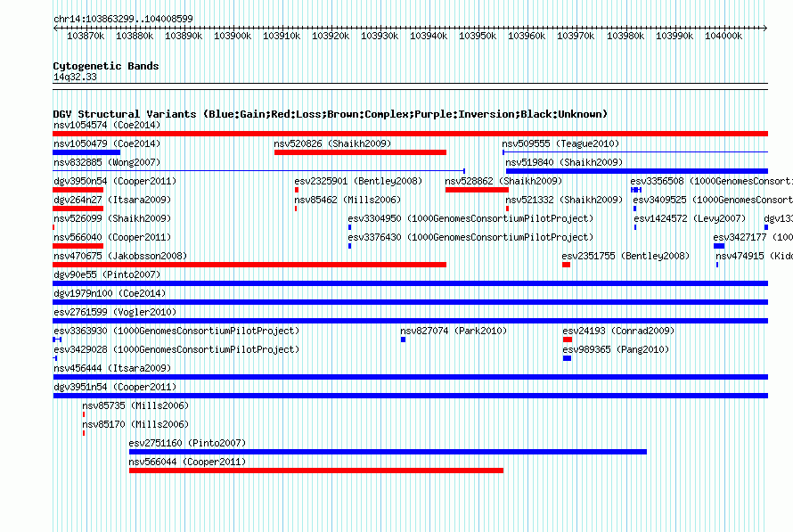Click the red nsv528862 loss bar
Viewport: 793px width, 532px height.
[477, 190]
